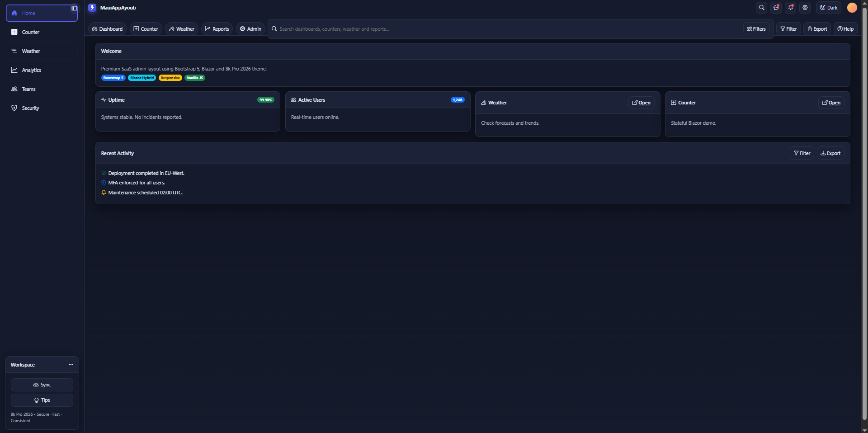Toggle the Filters control near the search bar

(x=756, y=28)
